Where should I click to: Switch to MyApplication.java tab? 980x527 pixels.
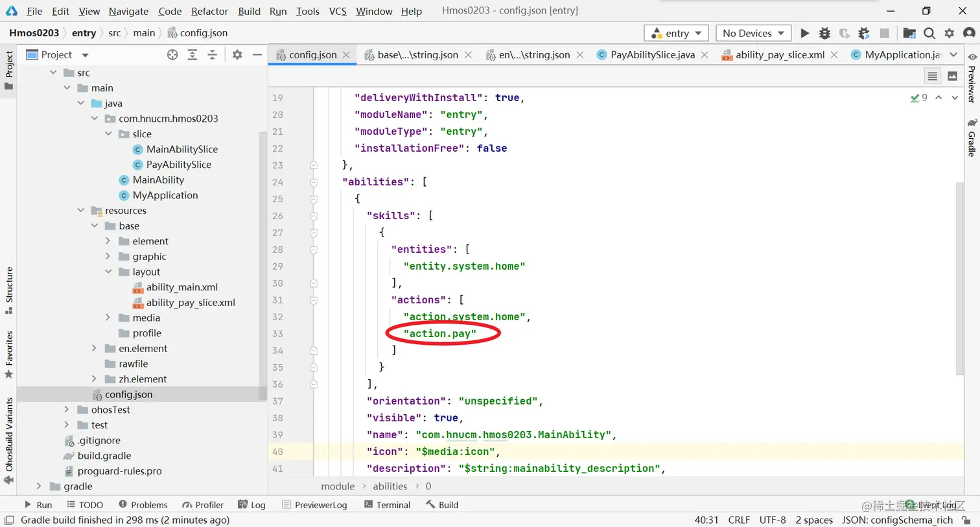click(x=896, y=55)
